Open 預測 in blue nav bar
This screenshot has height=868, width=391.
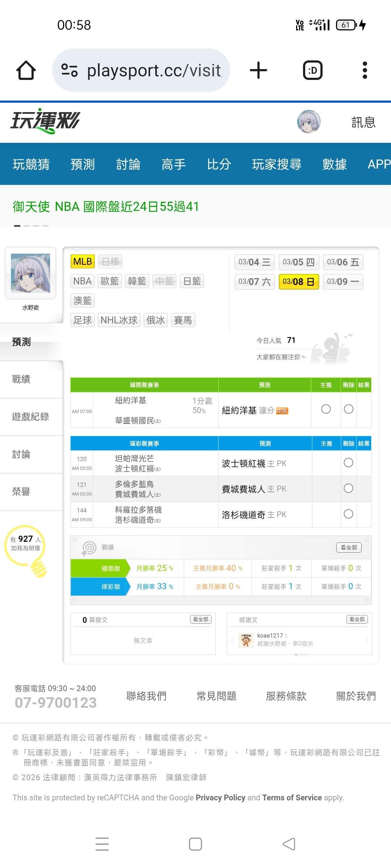pos(83,164)
